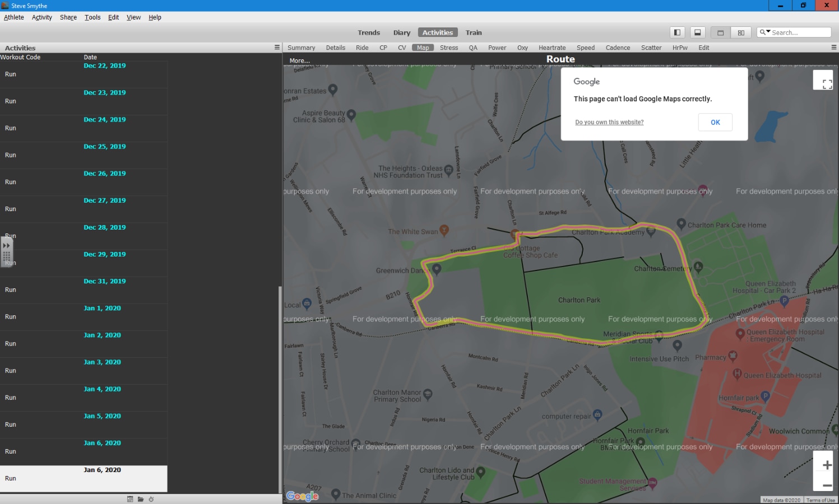This screenshot has height=504, width=839.
Task: Zoom in on the map
Action: 827,465
